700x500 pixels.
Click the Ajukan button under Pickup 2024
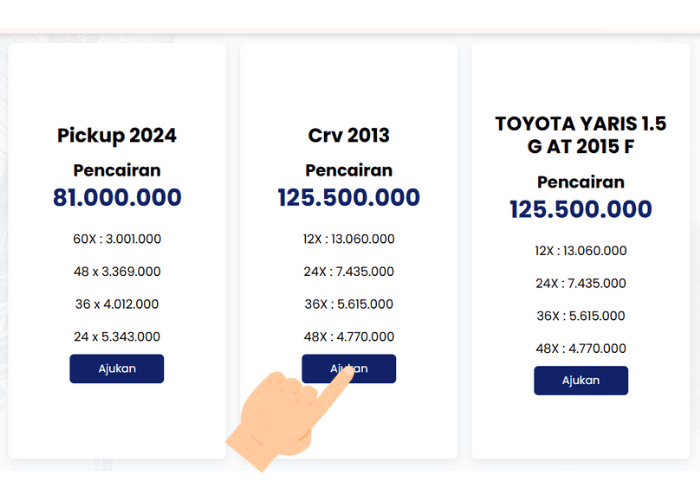[x=116, y=368]
